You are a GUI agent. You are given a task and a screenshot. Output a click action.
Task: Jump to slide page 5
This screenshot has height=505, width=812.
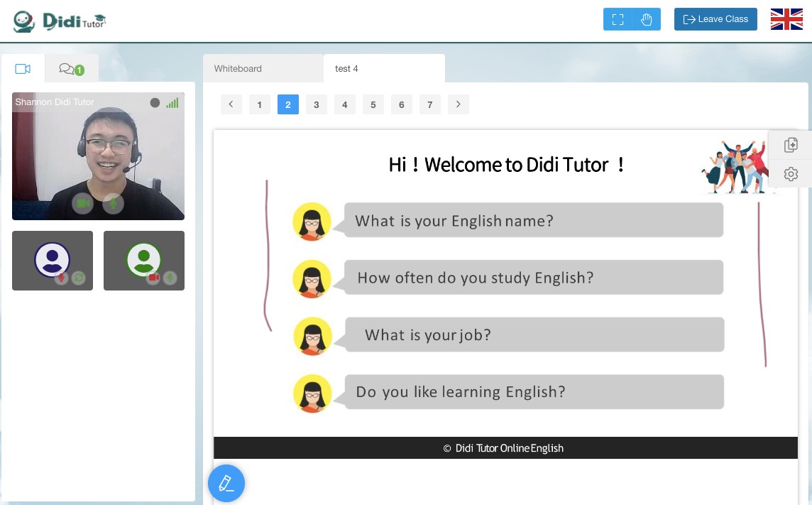pyautogui.click(x=373, y=104)
